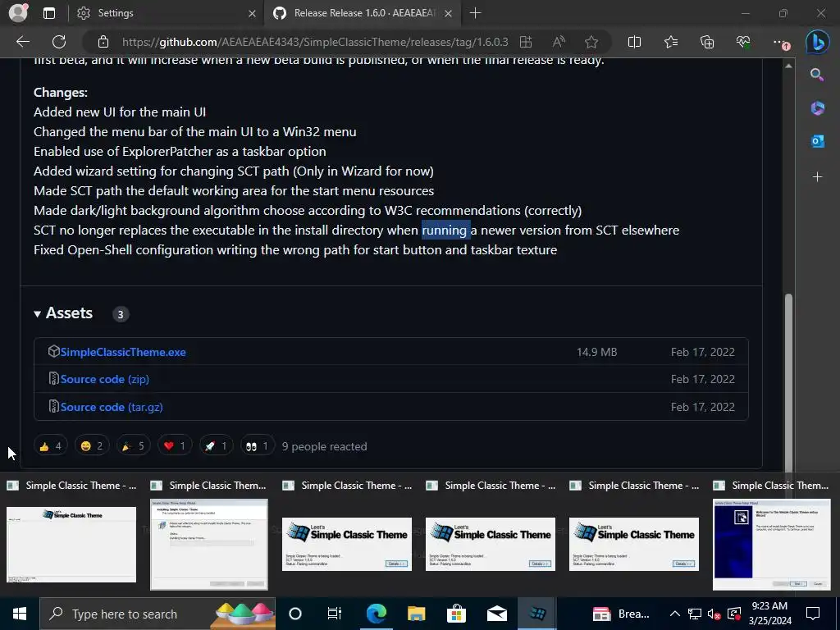840x630 pixels.
Task: Close the Release 1.6.0 tab
Action: tap(449, 13)
